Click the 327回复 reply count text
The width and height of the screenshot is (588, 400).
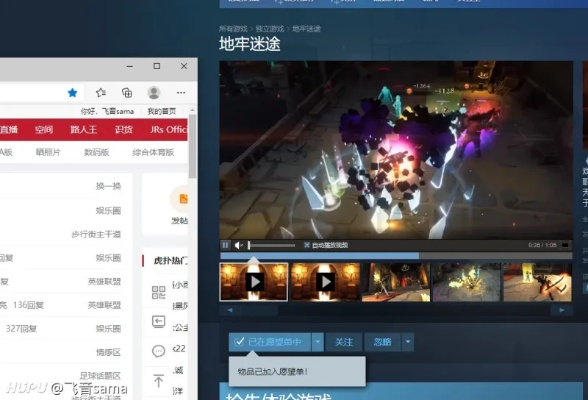21,329
